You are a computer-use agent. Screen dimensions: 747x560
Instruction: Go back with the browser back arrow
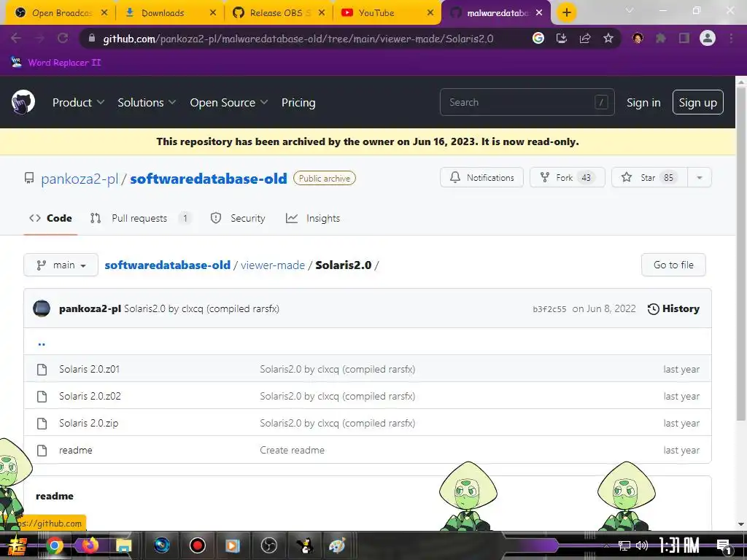[x=16, y=38]
